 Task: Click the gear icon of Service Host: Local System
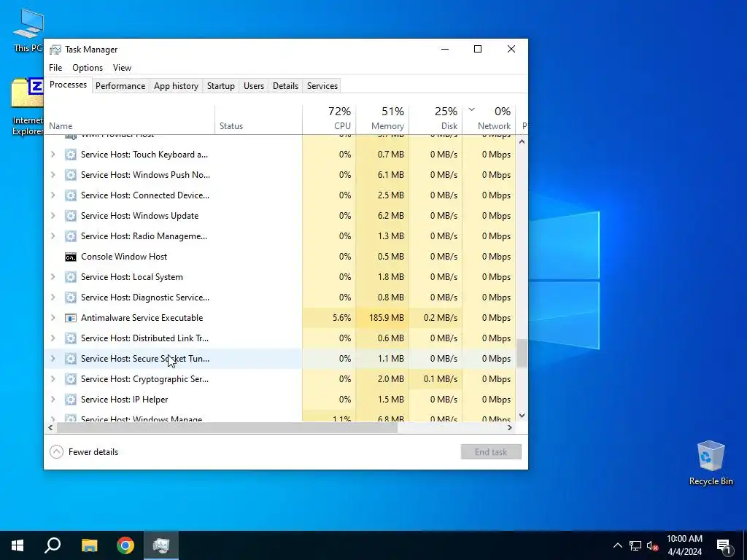[x=71, y=277]
